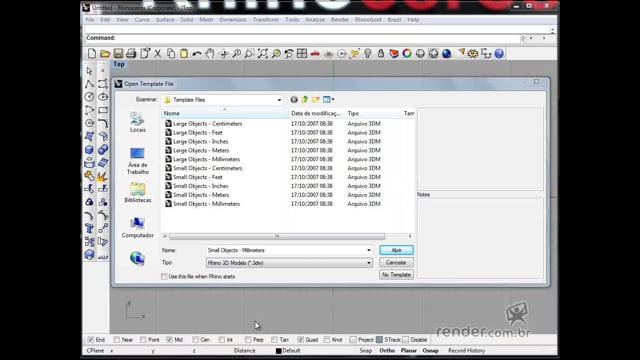Viewport: 640px width, 360px height.
Task: Toggle the Cen osnap checkbox
Action: (196, 340)
